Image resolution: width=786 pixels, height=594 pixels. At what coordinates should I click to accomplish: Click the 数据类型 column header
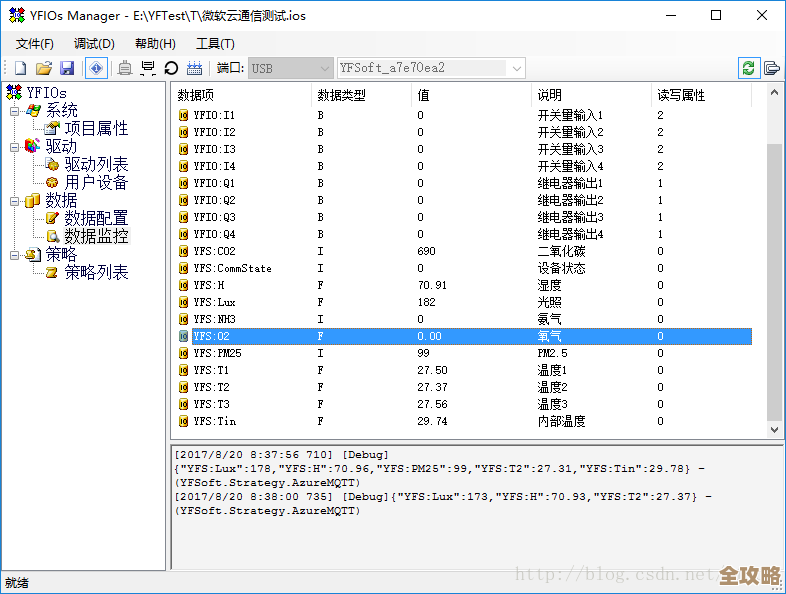[361, 95]
